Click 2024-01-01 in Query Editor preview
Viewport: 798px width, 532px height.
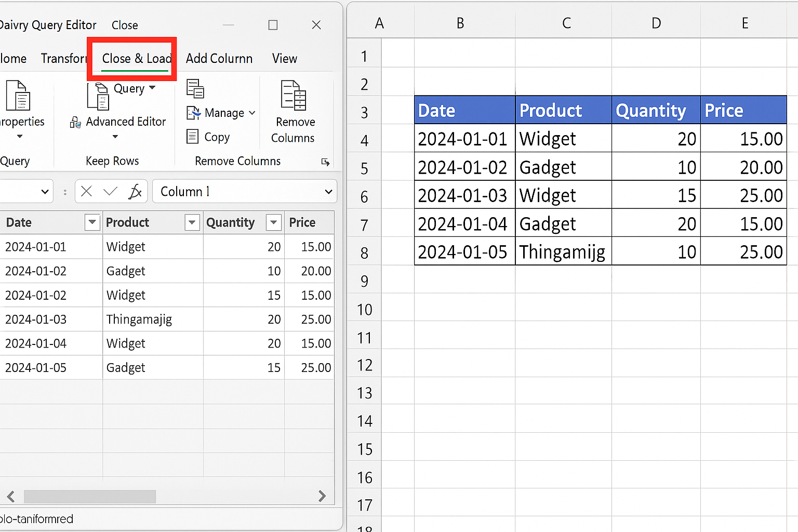click(51, 247)
